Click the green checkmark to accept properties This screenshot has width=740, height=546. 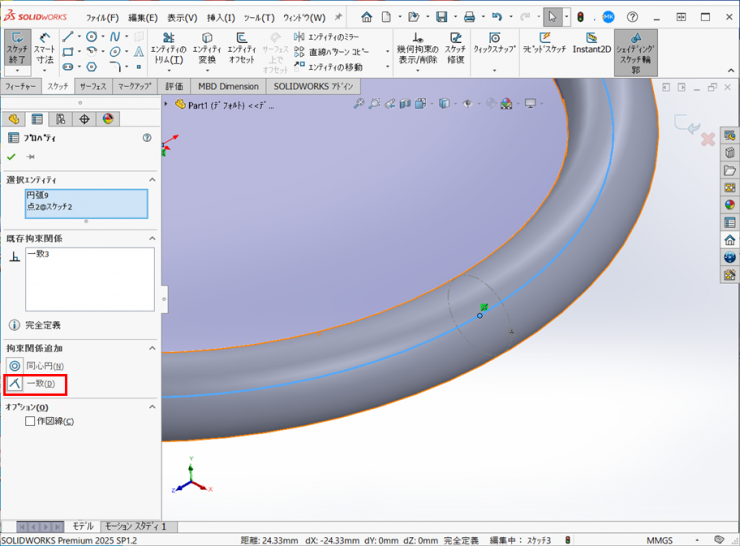(12, 157)
